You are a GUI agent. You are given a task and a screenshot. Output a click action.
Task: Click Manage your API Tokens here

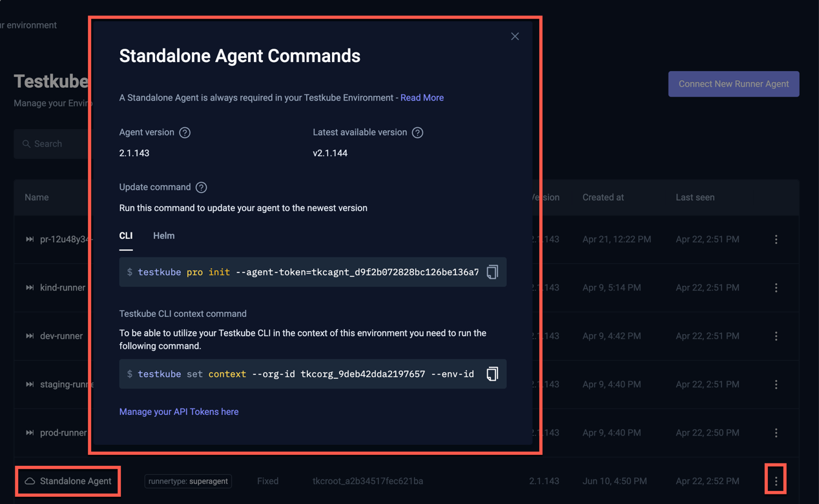pyautogui.click(x=179, y=411)
